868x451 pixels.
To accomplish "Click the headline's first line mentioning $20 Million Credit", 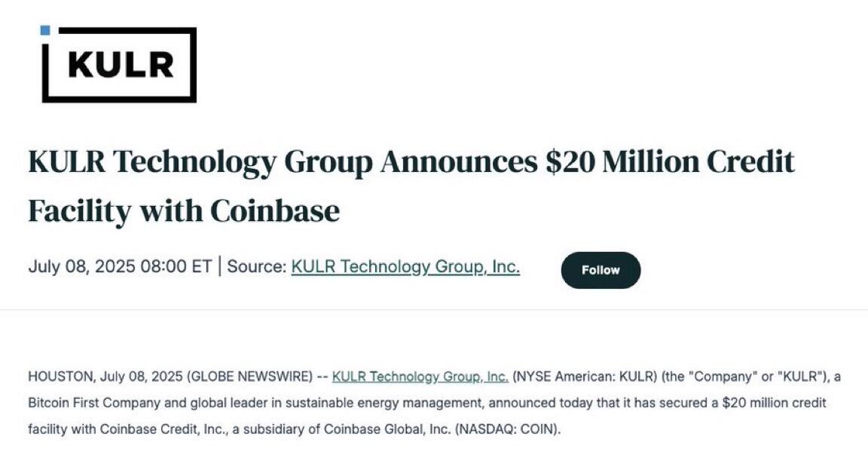I will [411, 162].
